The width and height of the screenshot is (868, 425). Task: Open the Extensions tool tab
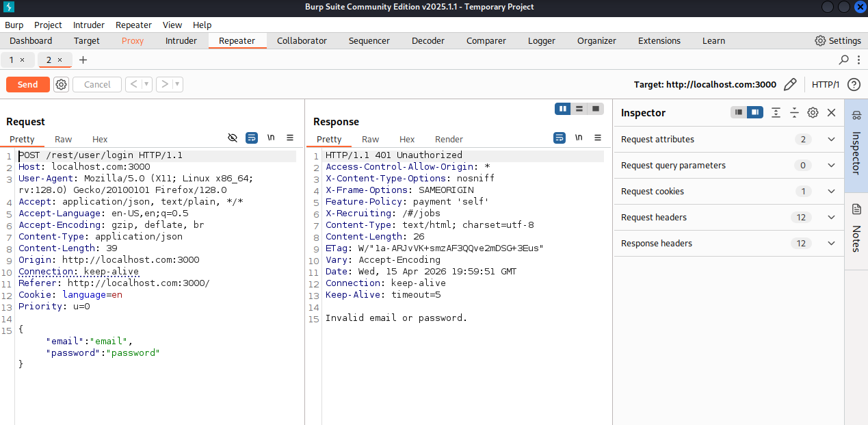(659, 40)
